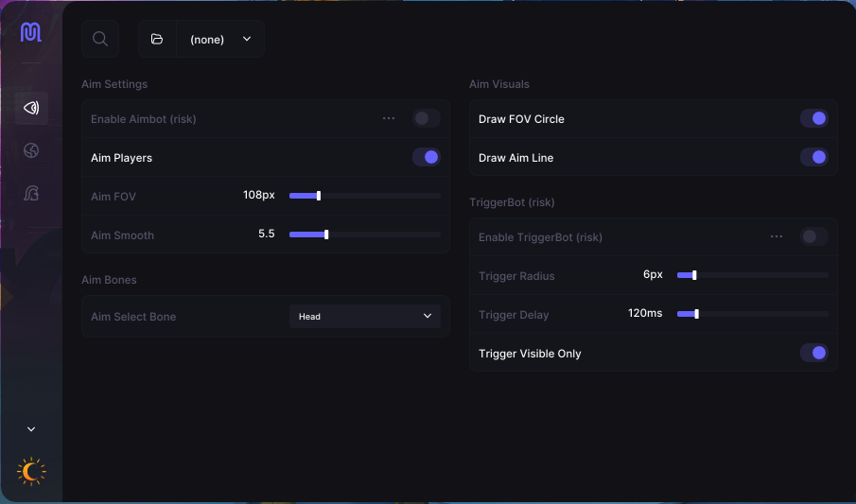The image size is (856, 504).
Task: Click the folder config icon
Action: [x=157, y=39]
